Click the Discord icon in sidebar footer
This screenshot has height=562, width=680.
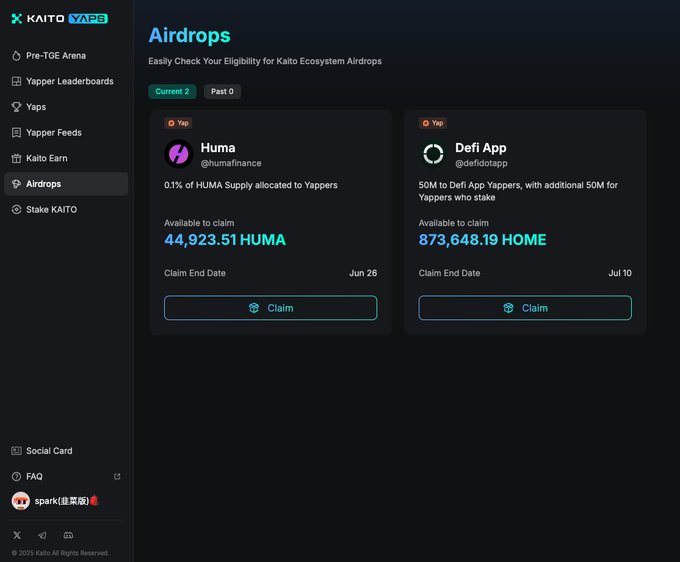[68, 536]
